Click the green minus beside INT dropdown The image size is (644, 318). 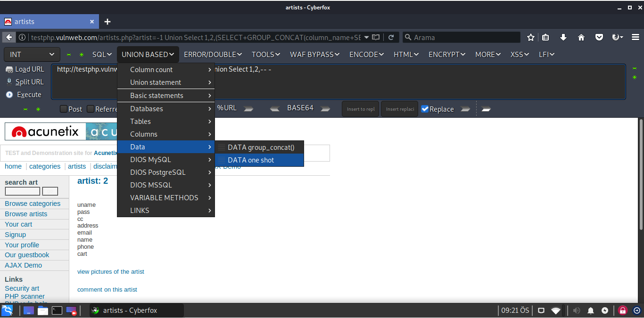(68, 55)
